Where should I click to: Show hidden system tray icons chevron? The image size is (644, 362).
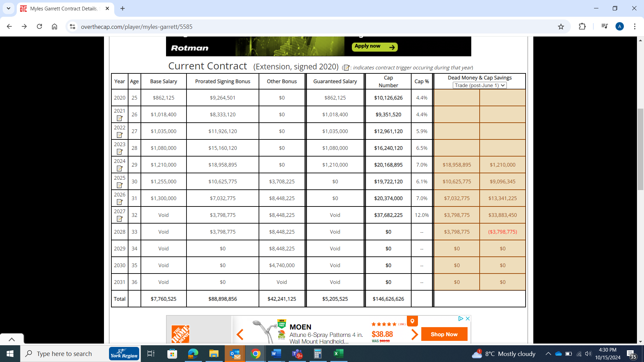click(548, 354)
